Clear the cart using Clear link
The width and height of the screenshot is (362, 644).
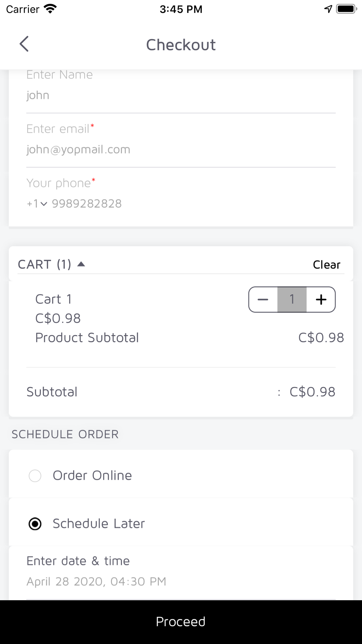pos(327,264)
